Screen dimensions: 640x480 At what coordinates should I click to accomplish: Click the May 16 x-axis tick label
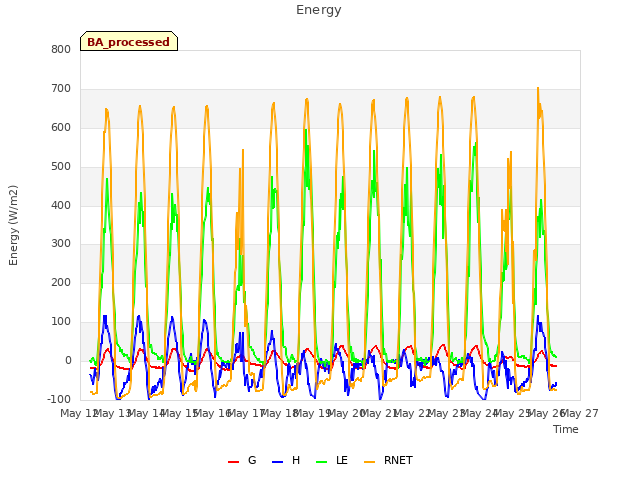coord(212,413)
